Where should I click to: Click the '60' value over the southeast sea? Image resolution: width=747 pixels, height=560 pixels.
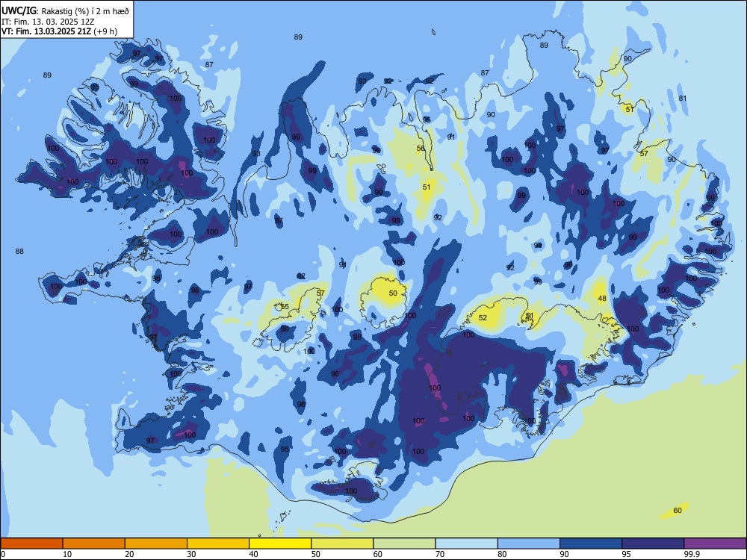pos(678,511)
